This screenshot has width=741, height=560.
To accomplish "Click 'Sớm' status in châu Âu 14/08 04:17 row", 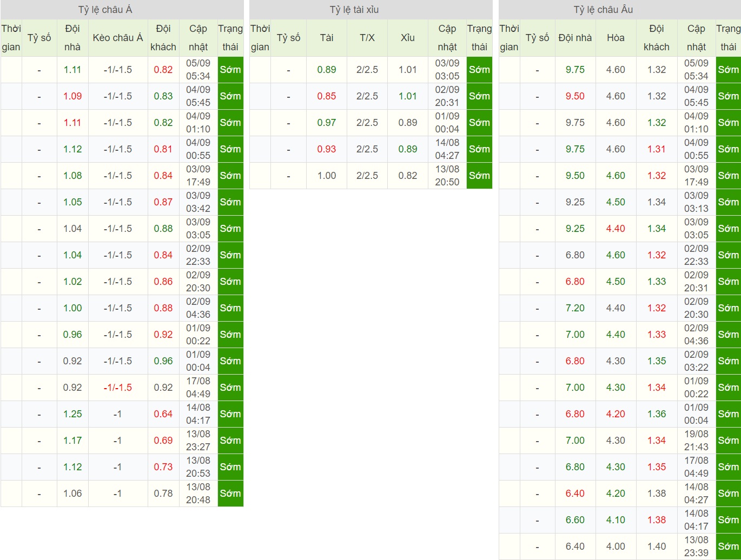I will pos(729,520).
